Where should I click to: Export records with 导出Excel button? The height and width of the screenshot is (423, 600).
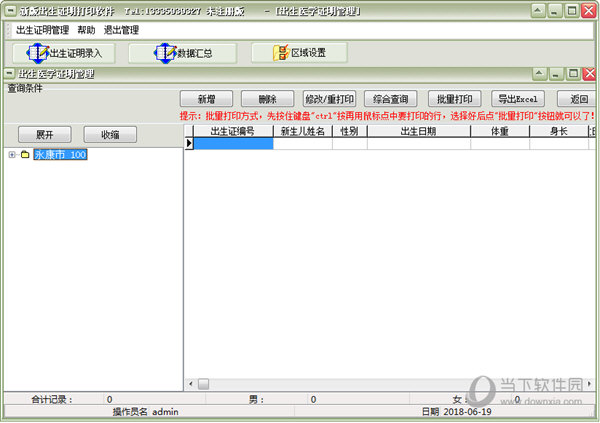(x=518, y=99)
